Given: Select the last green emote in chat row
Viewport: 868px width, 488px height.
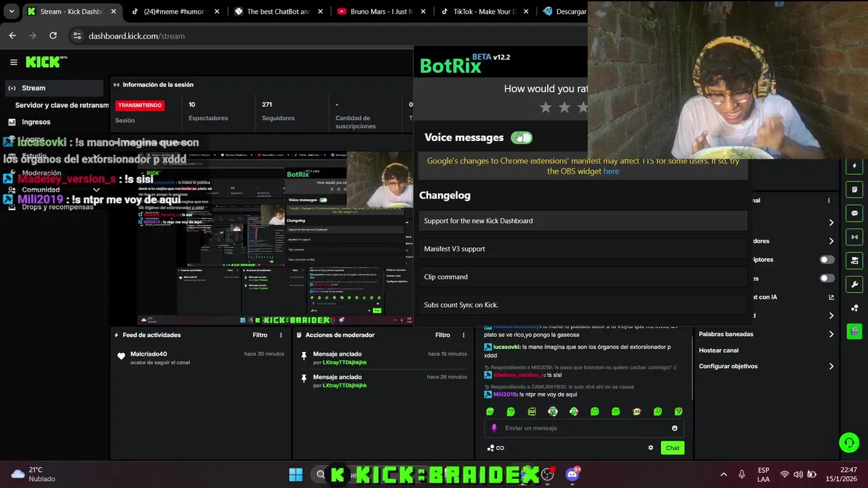Looking at the screenshot, I should point(678,411).
